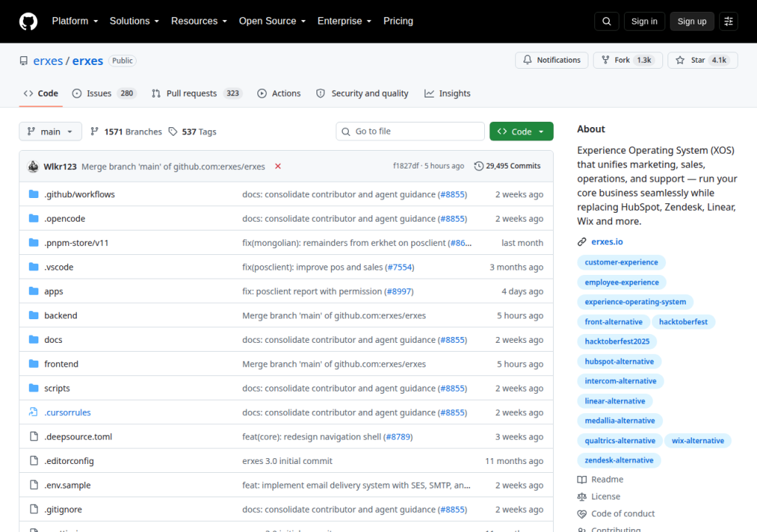
Task: Click the .deepsource.toml file icon
Action: [33, 437]
